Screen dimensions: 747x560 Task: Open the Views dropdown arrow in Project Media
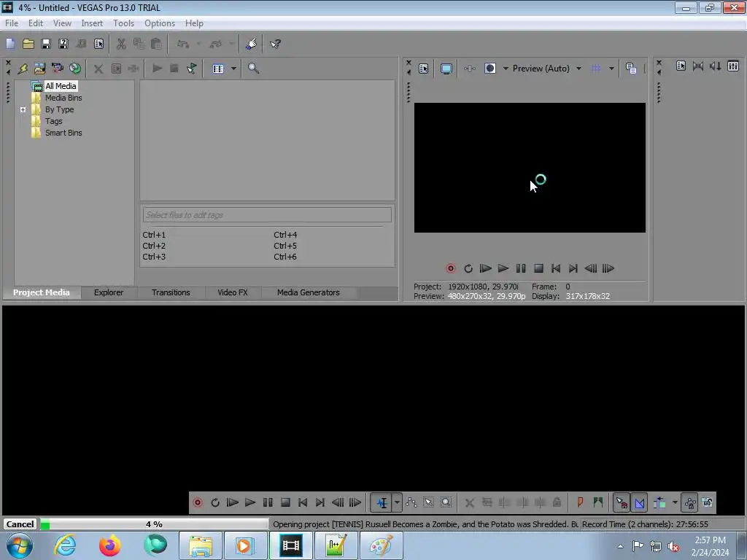coord(233,69)
